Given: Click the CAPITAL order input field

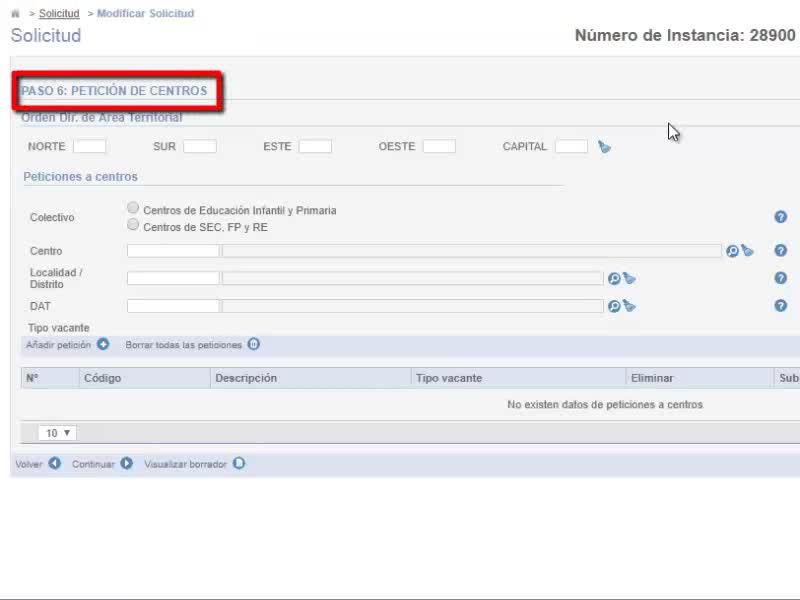Looking at the screenshot, I should (571, 146).
